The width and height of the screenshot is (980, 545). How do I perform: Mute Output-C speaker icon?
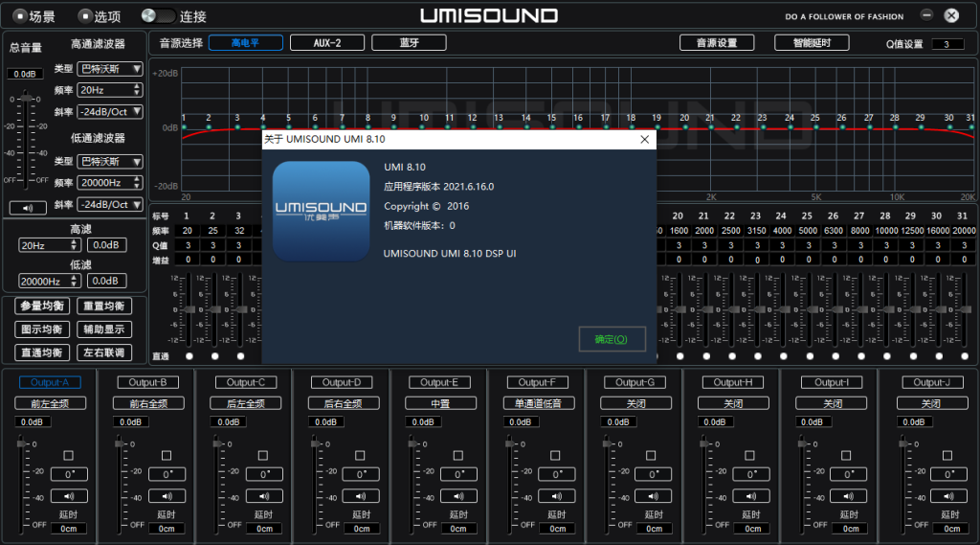tap(264, 496)
